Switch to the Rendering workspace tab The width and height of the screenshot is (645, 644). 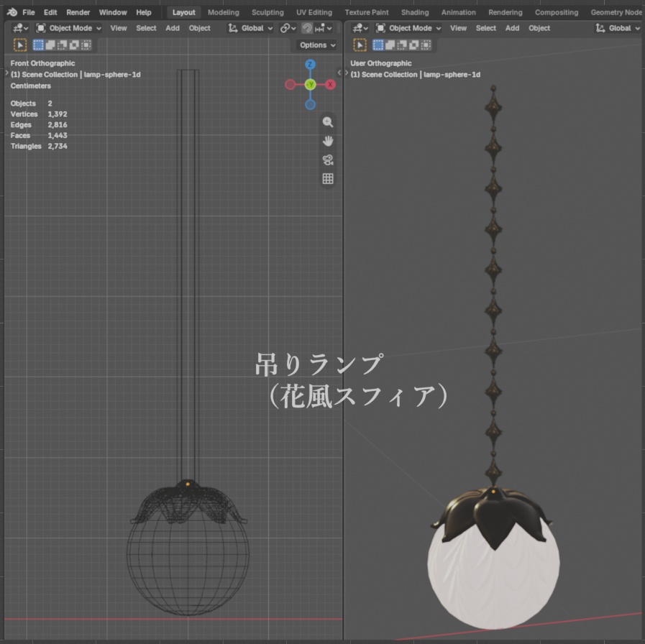pos(505,12)
